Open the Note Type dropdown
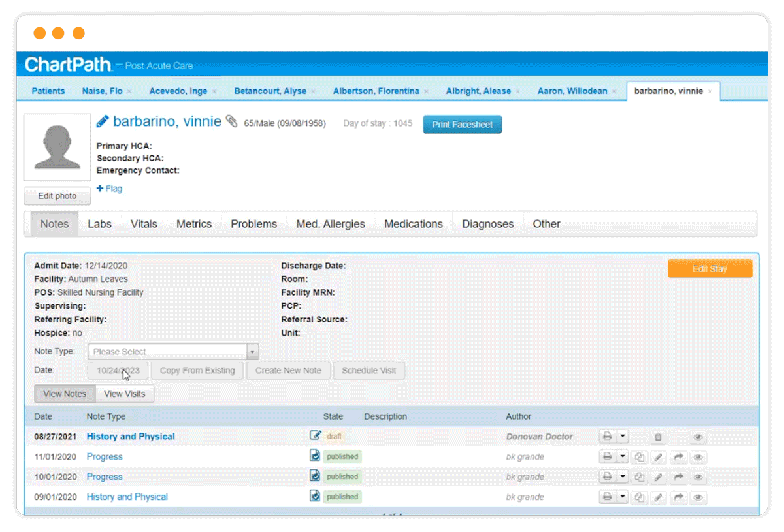Image resolution: width=784 pixels, height=532 pixels. pyautogui.click(x=172, y=351)
